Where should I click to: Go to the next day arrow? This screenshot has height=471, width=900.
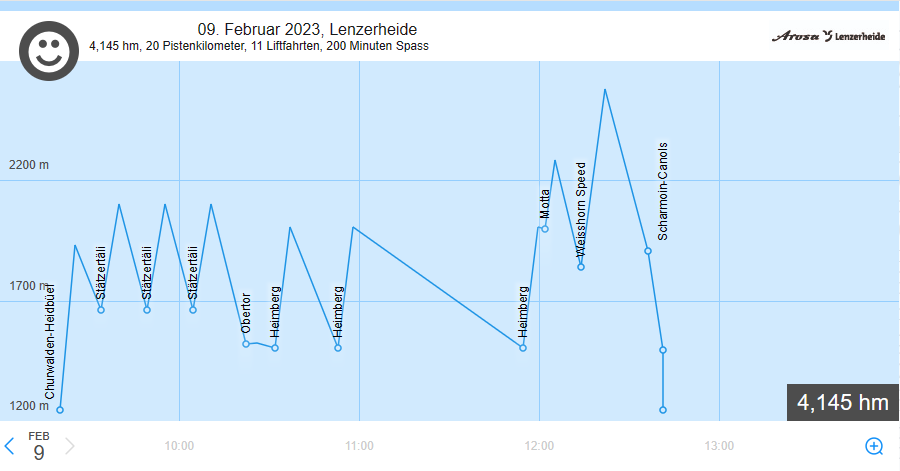[x=70, y=446]
